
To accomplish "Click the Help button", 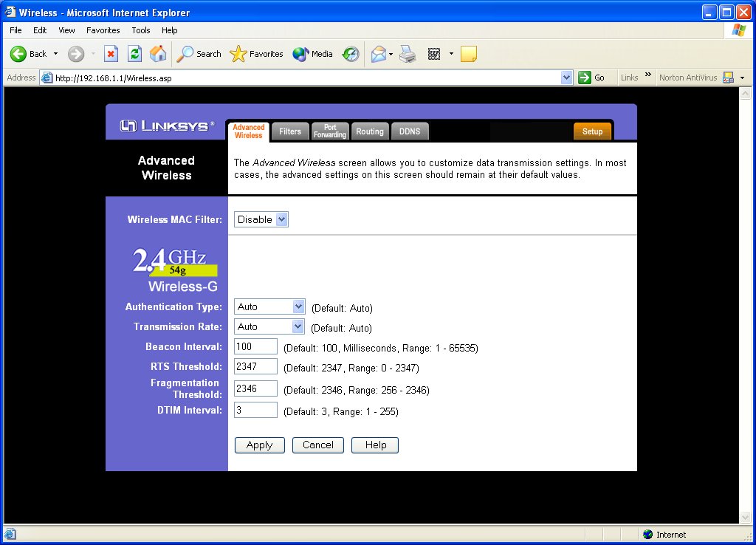I will point(374,445).
